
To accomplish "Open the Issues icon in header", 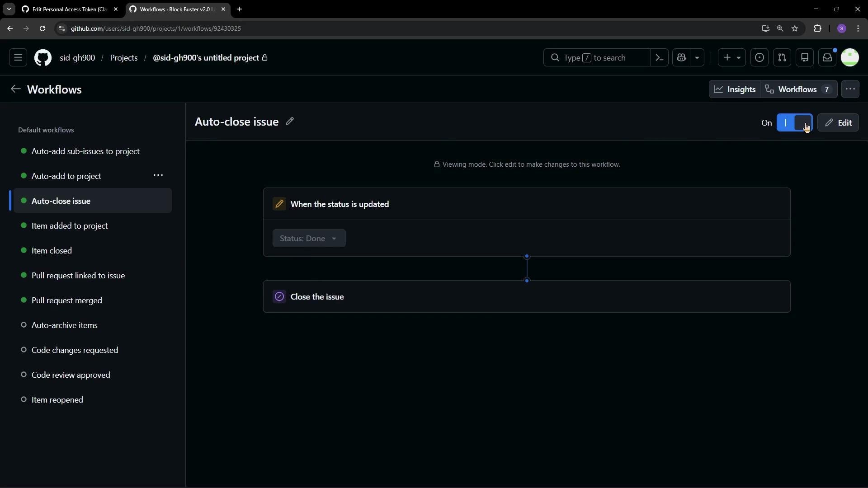I will [759, 58].
